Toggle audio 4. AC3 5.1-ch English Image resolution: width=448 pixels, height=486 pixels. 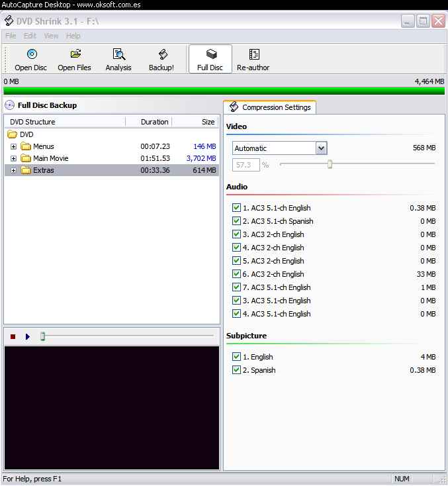[x=236, y=314]
